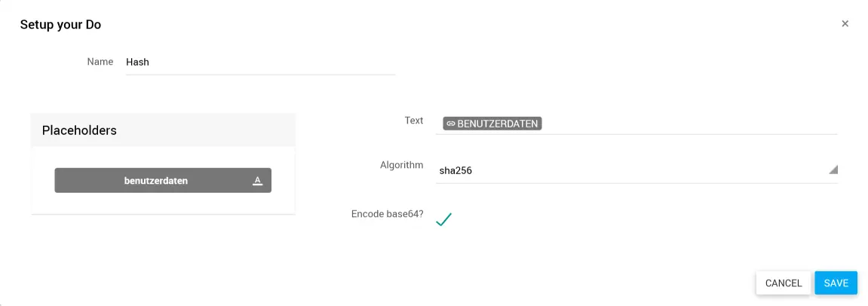This screenshot has width=868, height=306.
Task: Click the Placeholders heading text
Action: (79, 130)
